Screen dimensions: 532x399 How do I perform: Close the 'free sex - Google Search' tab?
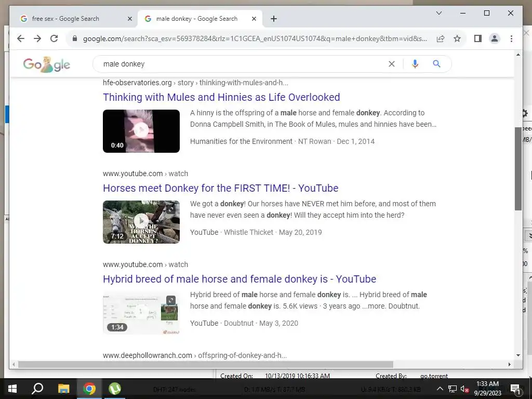point(129,19)
